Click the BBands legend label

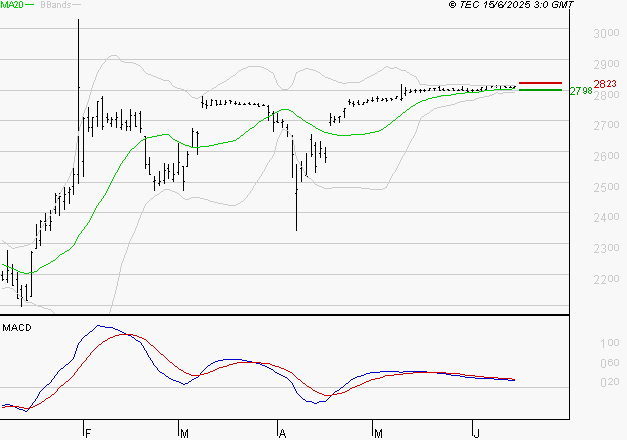56,5
